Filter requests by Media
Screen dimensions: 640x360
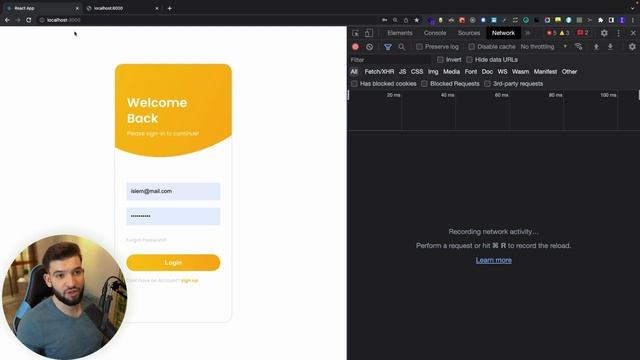(451, 72)
